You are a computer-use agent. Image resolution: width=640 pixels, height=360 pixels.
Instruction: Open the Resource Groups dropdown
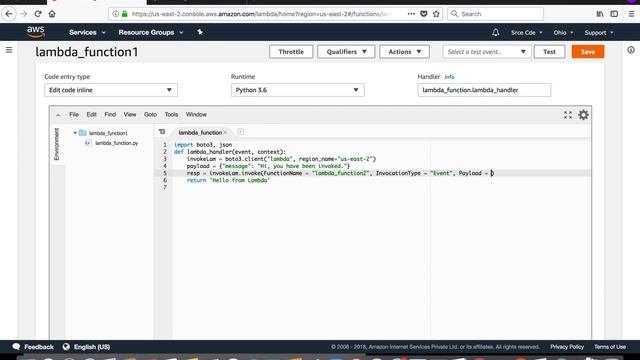tap(151, 32)
